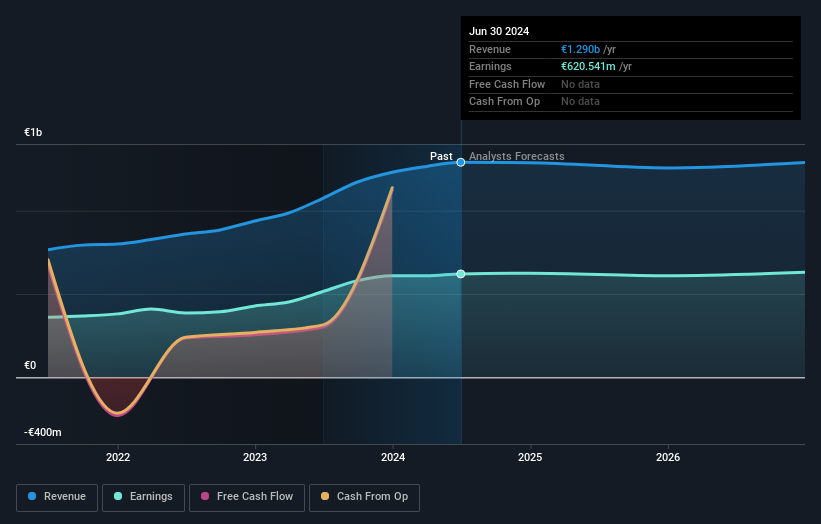821x524 pixels.
Task: Click the 'Jun 30 2024' tooltip date
Action: coord(499,31)
